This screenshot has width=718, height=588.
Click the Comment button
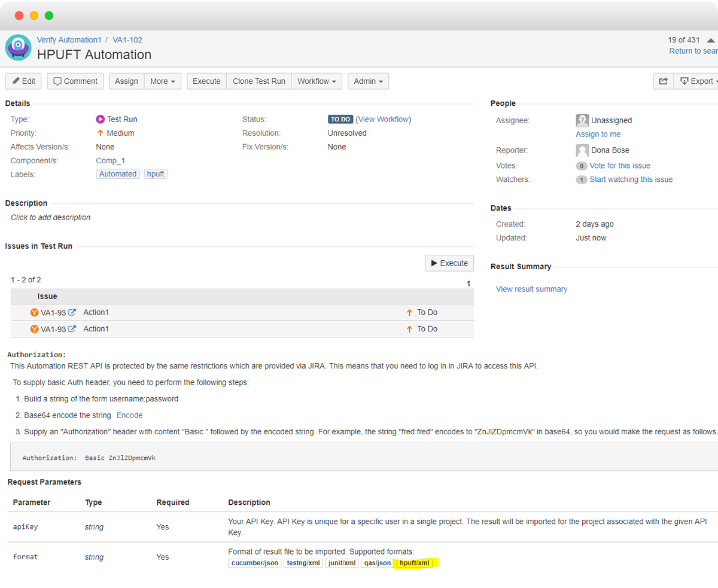point(75,81)
